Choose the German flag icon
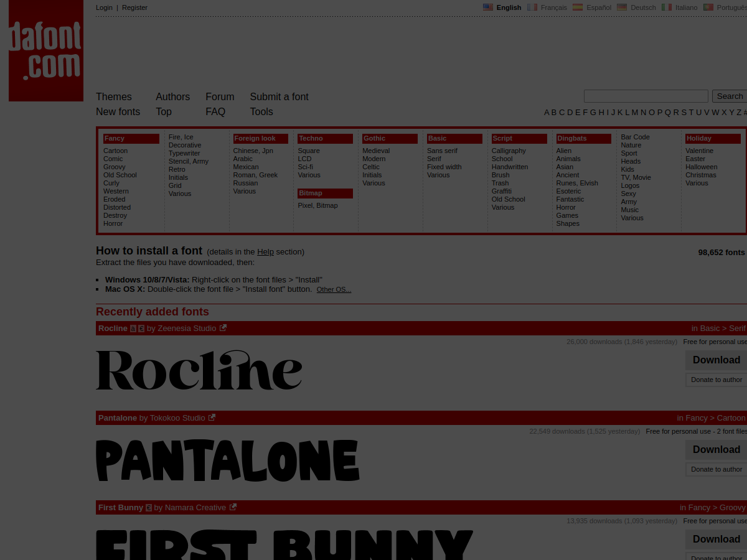 coord(622,7)
